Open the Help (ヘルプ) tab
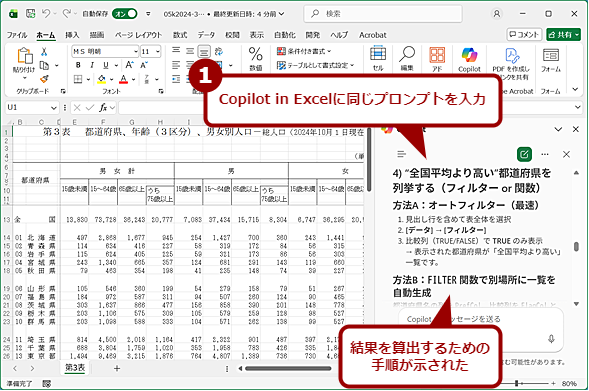Image resolution: width=589 pixels, height=391 pixels. coord(339,35)
